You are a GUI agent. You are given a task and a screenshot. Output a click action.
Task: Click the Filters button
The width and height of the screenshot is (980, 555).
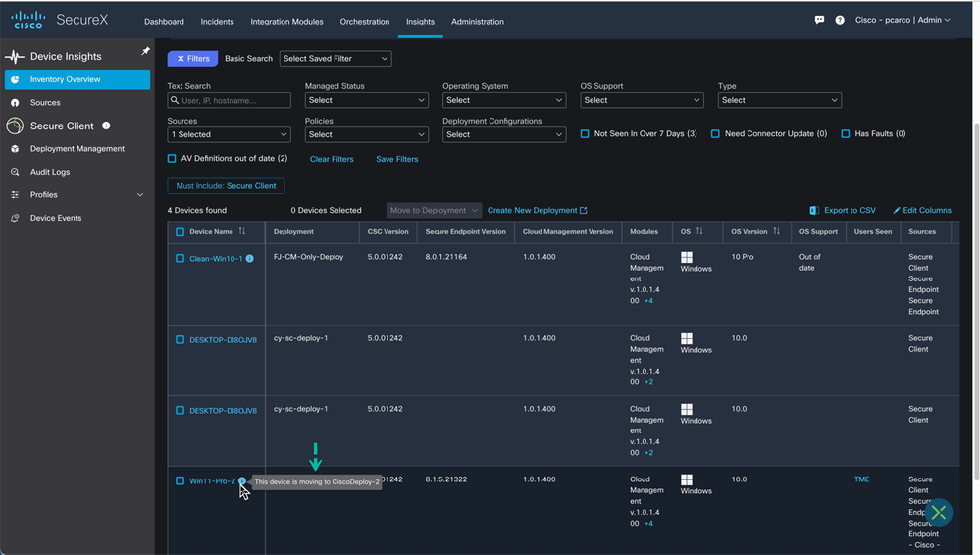point(192,58)
